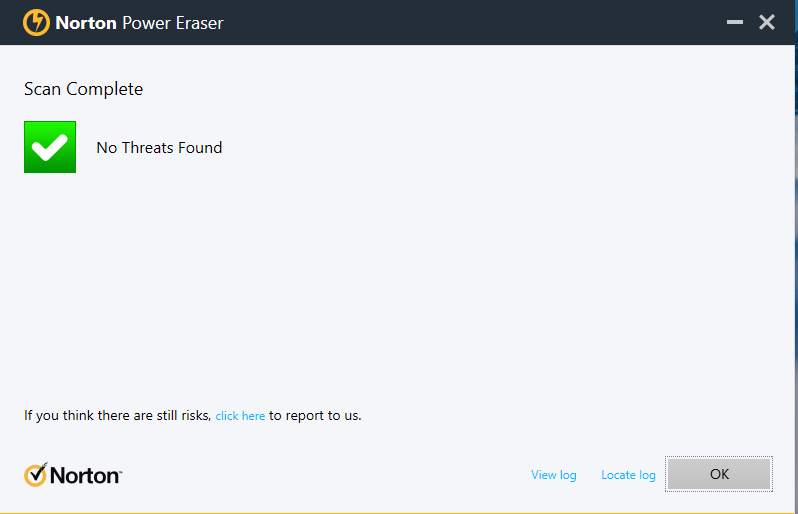Open the Locate log link
Screen dimensions: 798x514
pyautogui.click(x=628, y=475)
